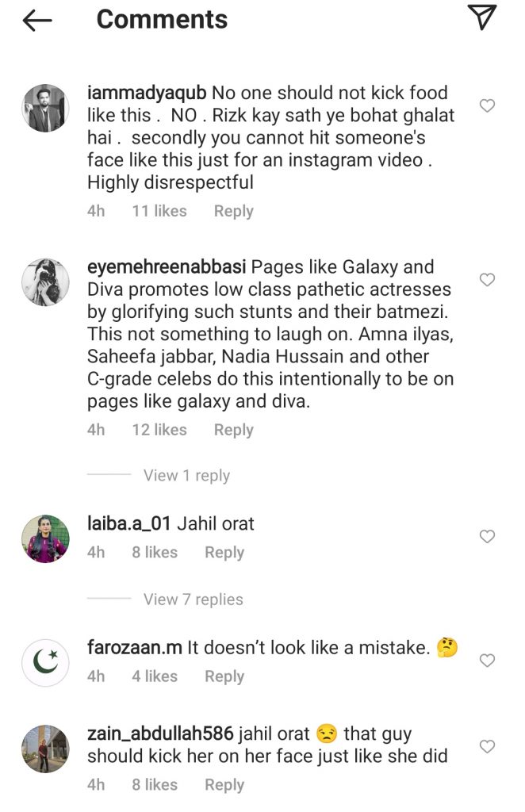Reply to iammadyaqub's comment

pos(232,211)
